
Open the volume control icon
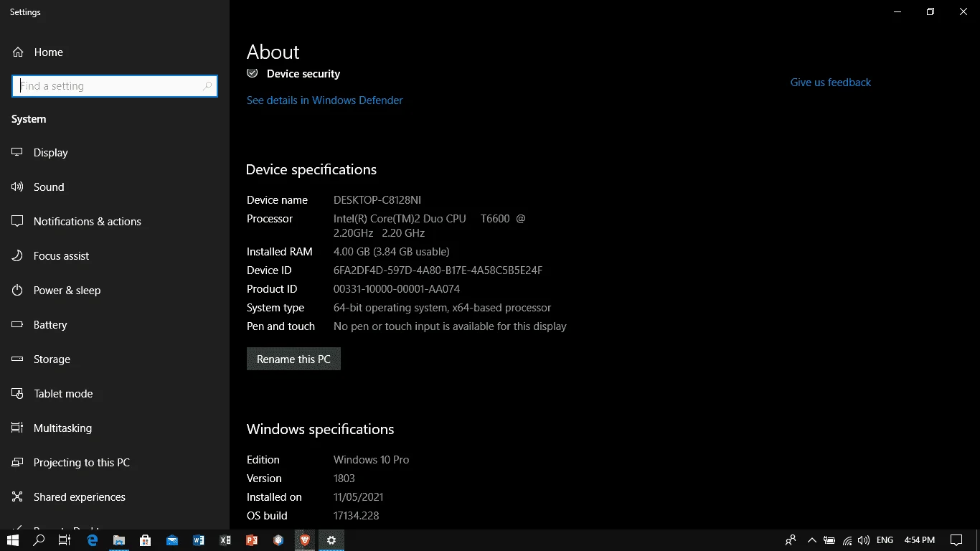tap(864, 540)
